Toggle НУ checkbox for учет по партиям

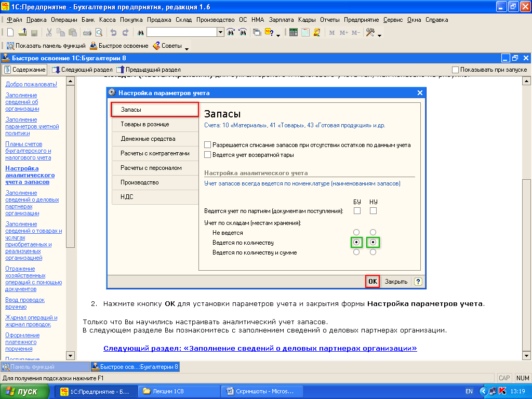tap(373, 211)
